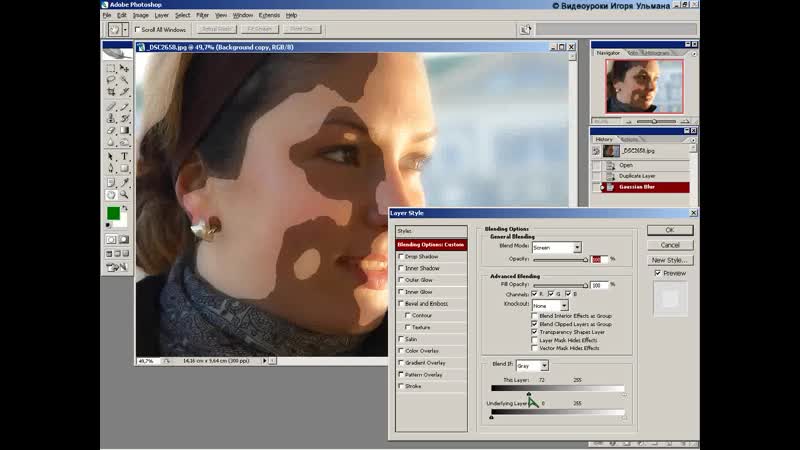
Task: Click the New Style... button
Action: coord(670,259)
